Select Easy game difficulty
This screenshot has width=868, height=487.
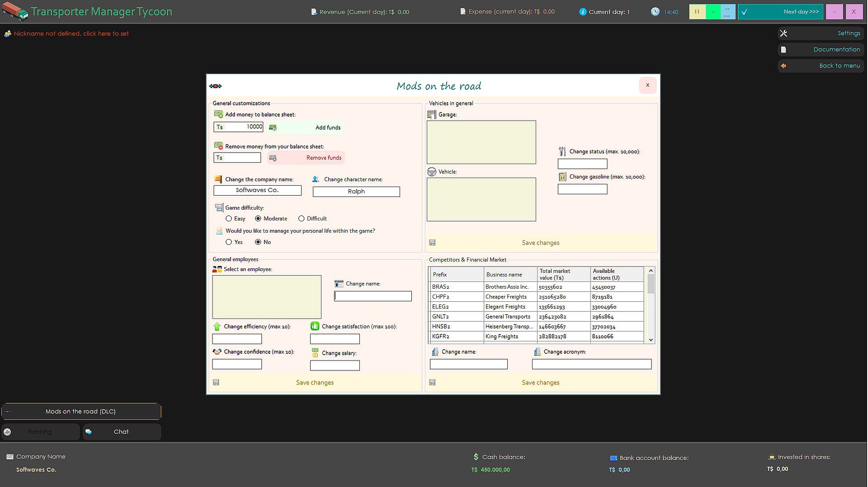click(x=229, y=219)
